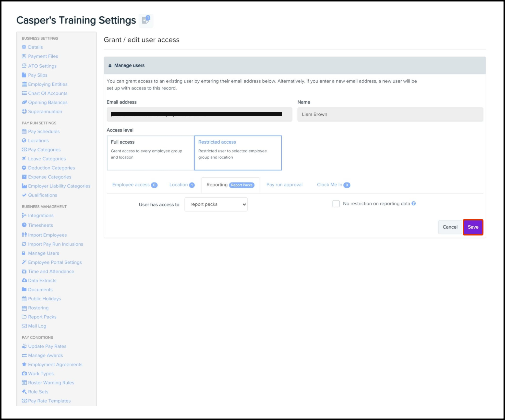Click the Data Extracts cloud icon
The height and width of the screenshot is (420, 505).
pyautogui.click(x=24, y=280)
